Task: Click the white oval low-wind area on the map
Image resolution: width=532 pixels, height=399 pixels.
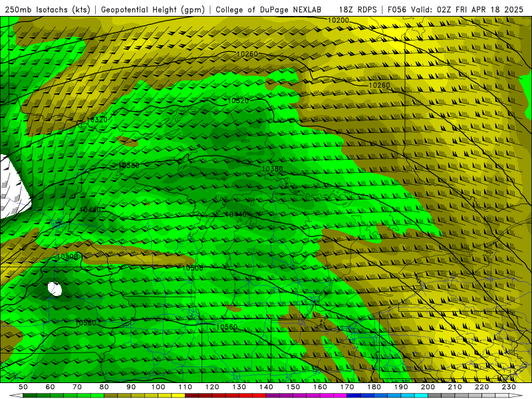Action: click(55, 289)
